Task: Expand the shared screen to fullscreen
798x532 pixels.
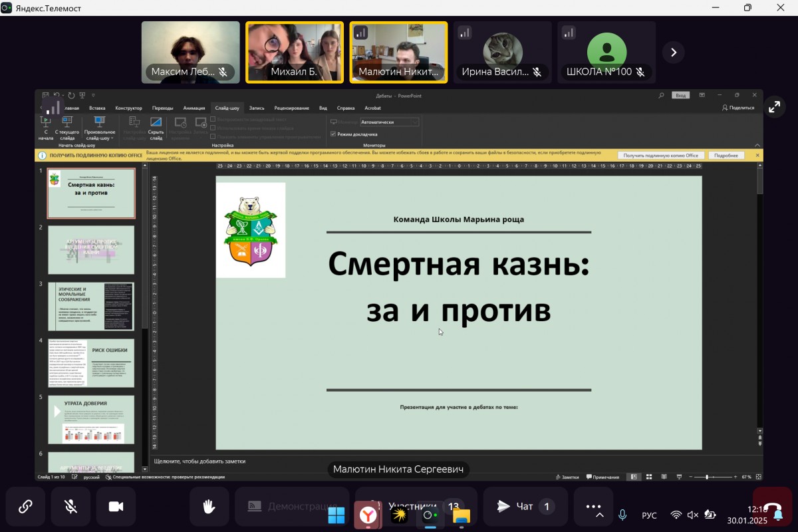Action: point(774,106)
